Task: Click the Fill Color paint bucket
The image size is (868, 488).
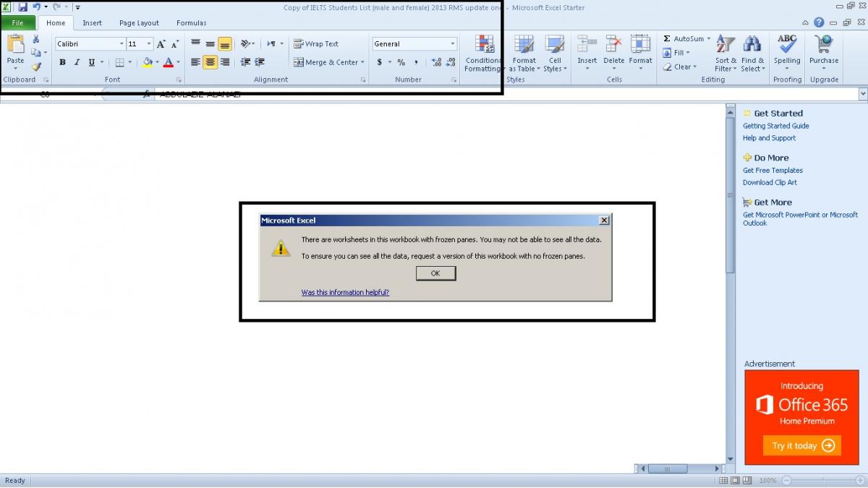Action: click(x=148, y=63)
